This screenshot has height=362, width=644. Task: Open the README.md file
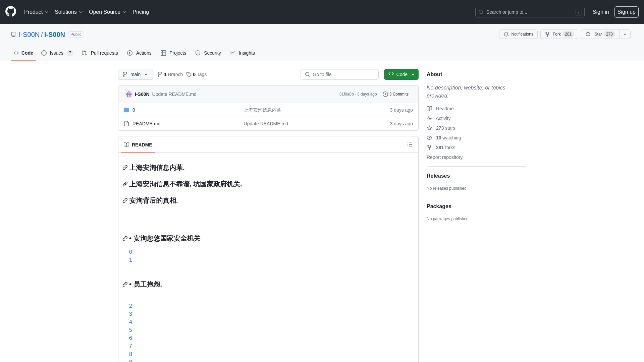[x=146, y=124]
